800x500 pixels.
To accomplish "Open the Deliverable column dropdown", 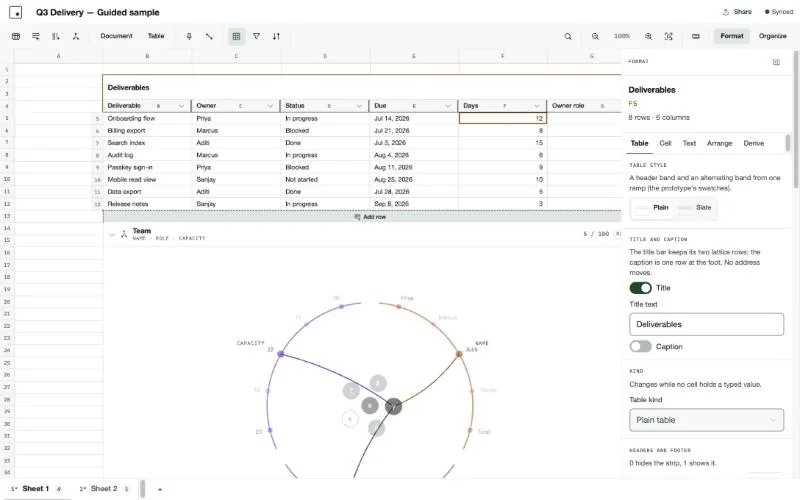I will click(x=181, y=106).
